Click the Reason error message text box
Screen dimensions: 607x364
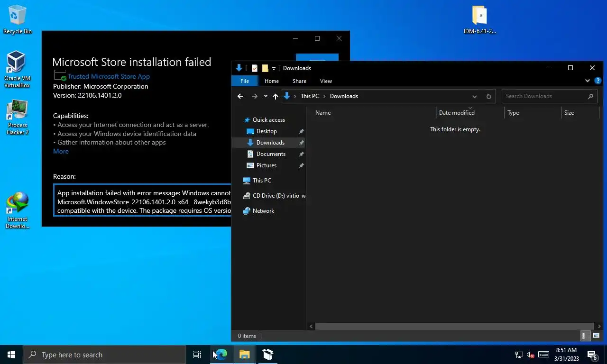[142, 200]
